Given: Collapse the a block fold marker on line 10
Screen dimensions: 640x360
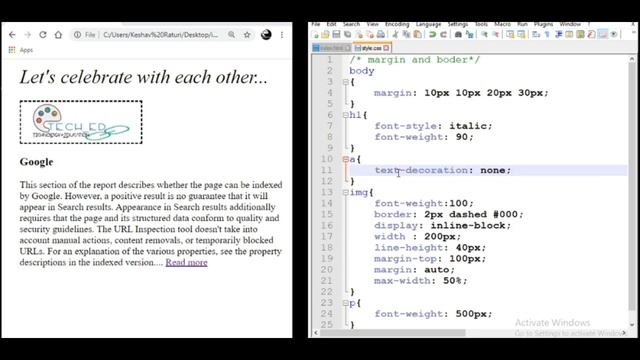Looking at the screenshot, I should click(345, 159).
